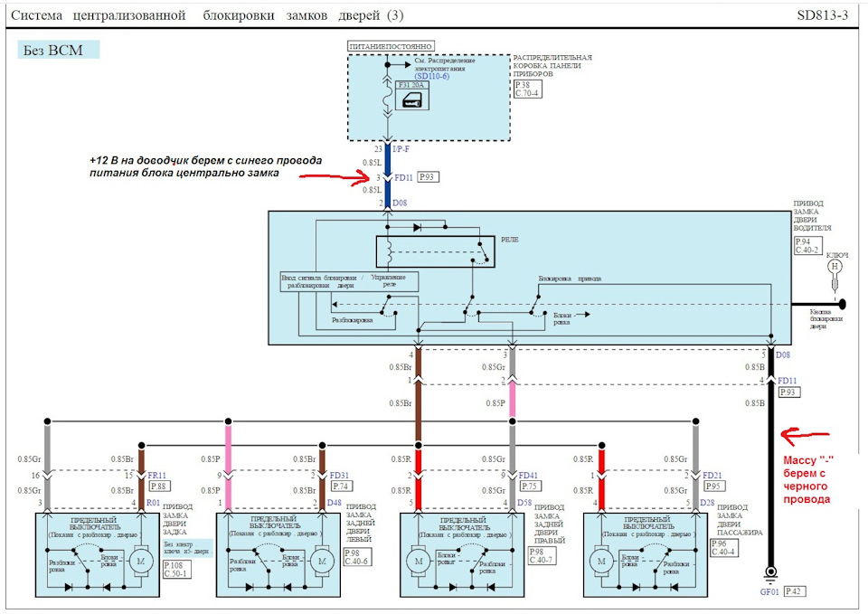The height and width of the screenshot is (614, 868).
Task: Click the motor symbol in passenger door actuator
Action: pos(602,561)
